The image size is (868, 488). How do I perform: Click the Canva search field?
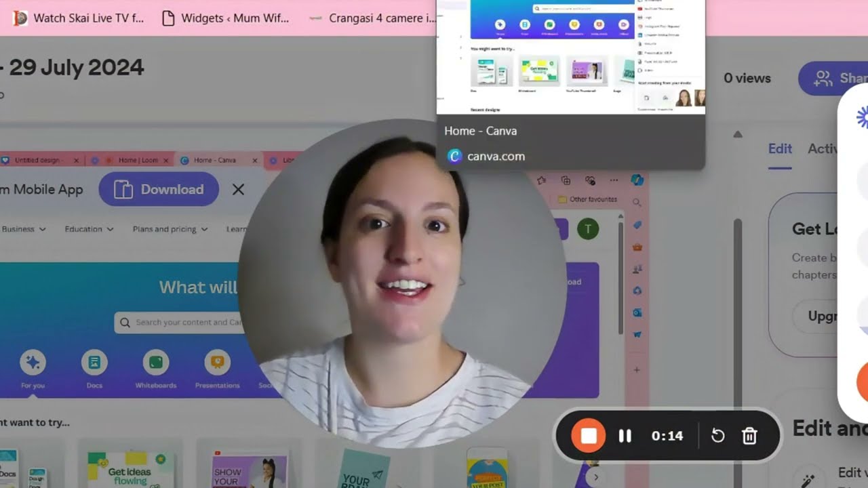click(x=178, y=323)
